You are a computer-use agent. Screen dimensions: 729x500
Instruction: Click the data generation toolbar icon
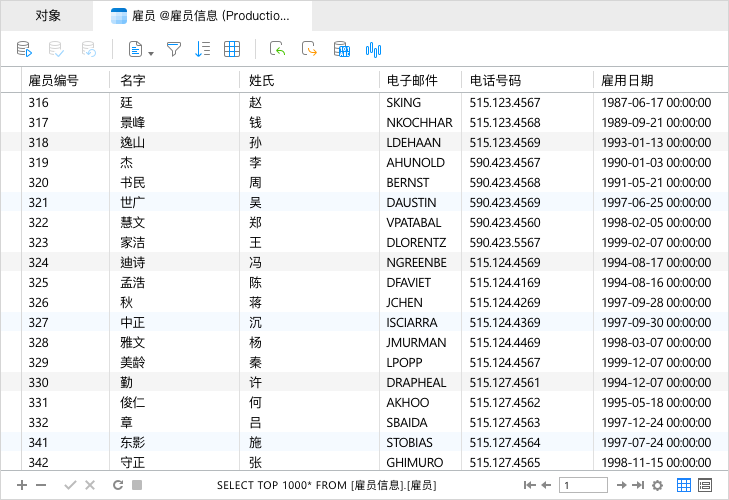click(342, 49)
